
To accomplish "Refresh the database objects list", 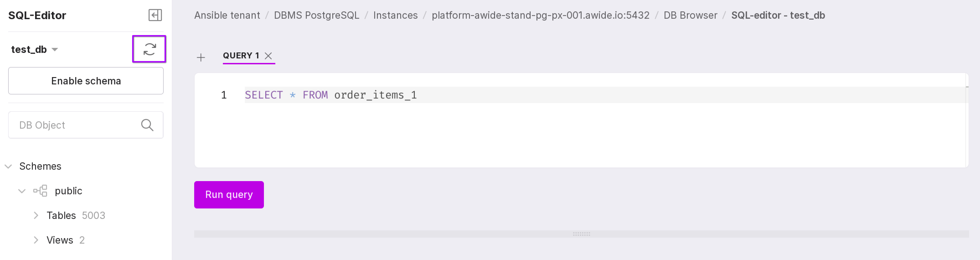I will (149, 49).
